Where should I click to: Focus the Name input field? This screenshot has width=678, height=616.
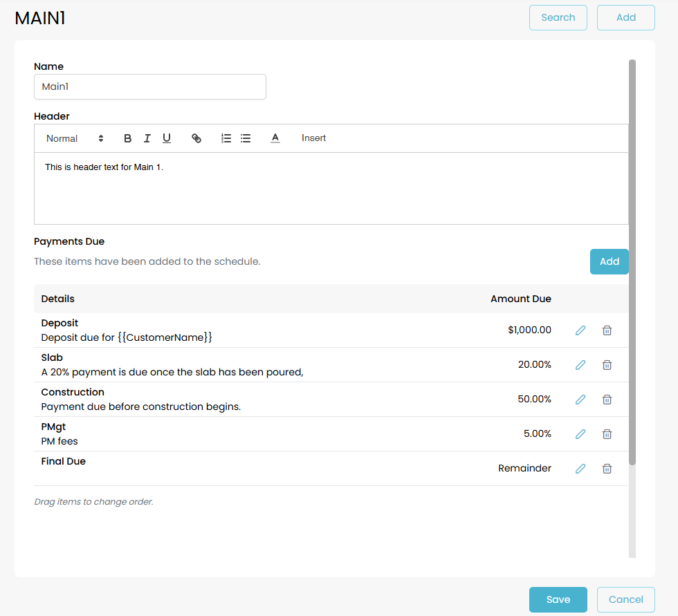(149, 87)
